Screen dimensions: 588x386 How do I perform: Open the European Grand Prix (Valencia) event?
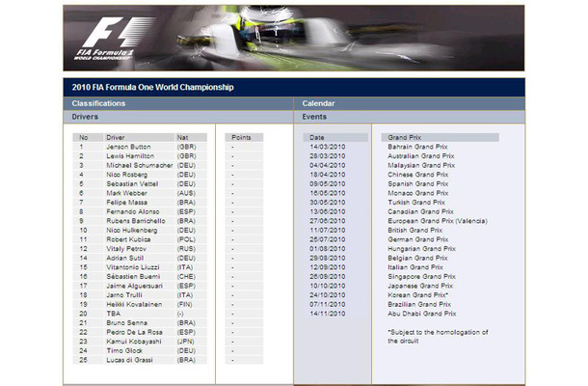438,221
